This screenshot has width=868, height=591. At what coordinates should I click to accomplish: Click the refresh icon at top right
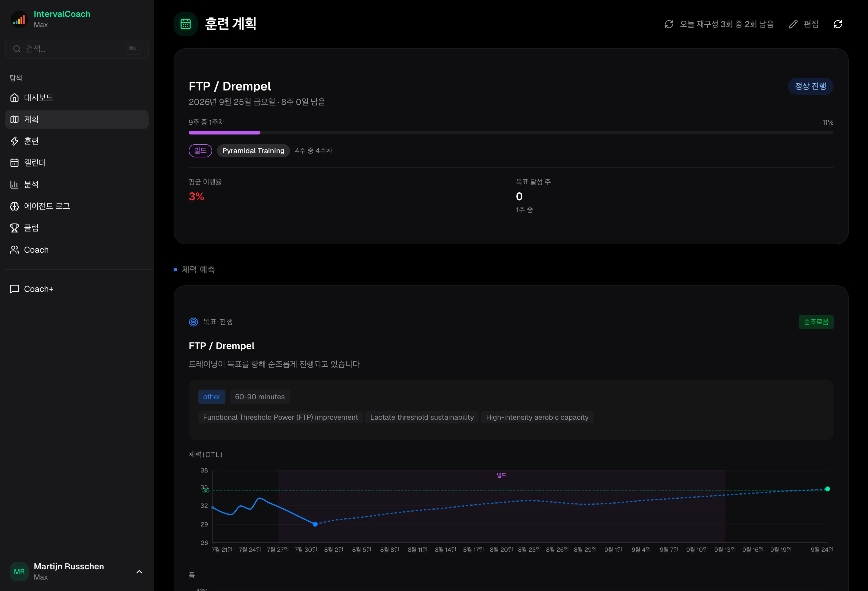pyautogui.click(x=838, y=24)
